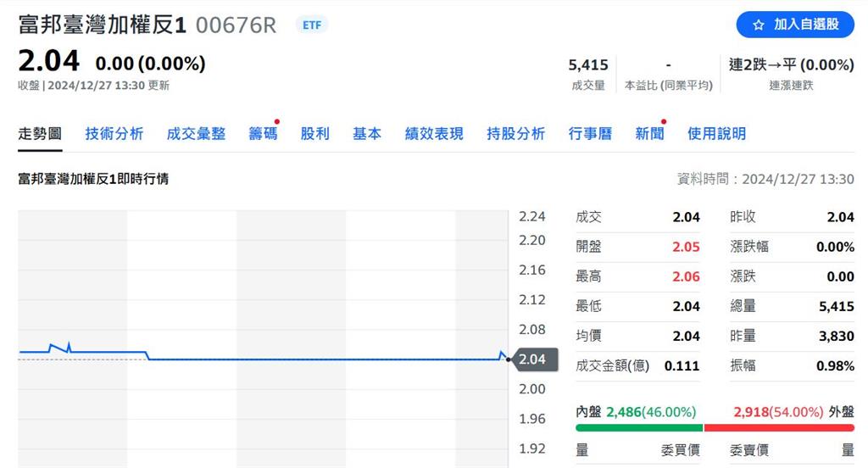
Task: Open the 基本 tab
Action: click(367, 133)
